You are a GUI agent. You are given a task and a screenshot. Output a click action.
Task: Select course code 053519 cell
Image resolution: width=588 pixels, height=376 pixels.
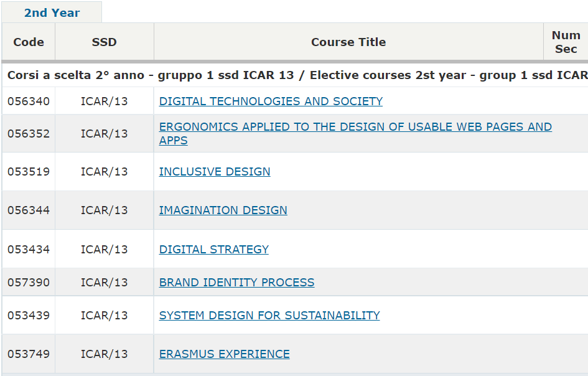pos(29,171)
